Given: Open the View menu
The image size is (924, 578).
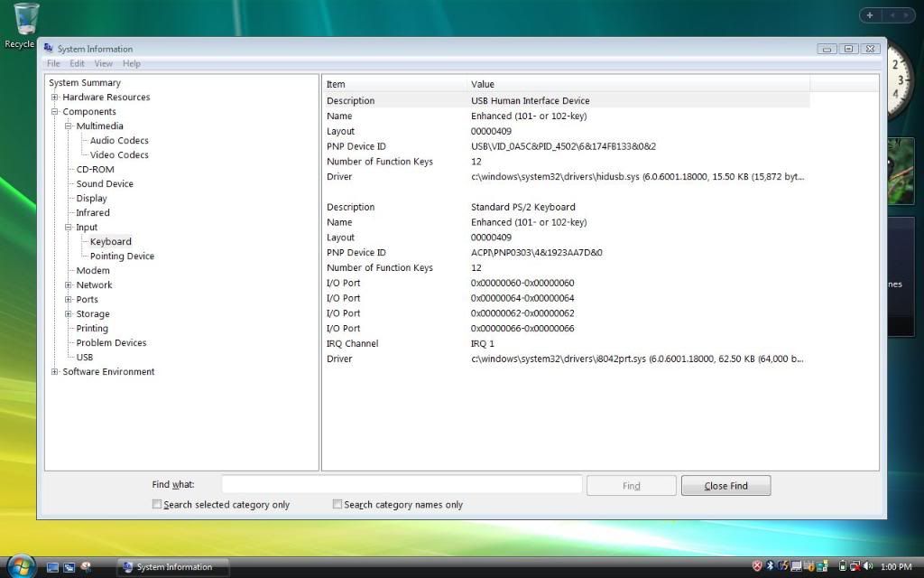Looking at the screenshot, I should coord(104,64).
